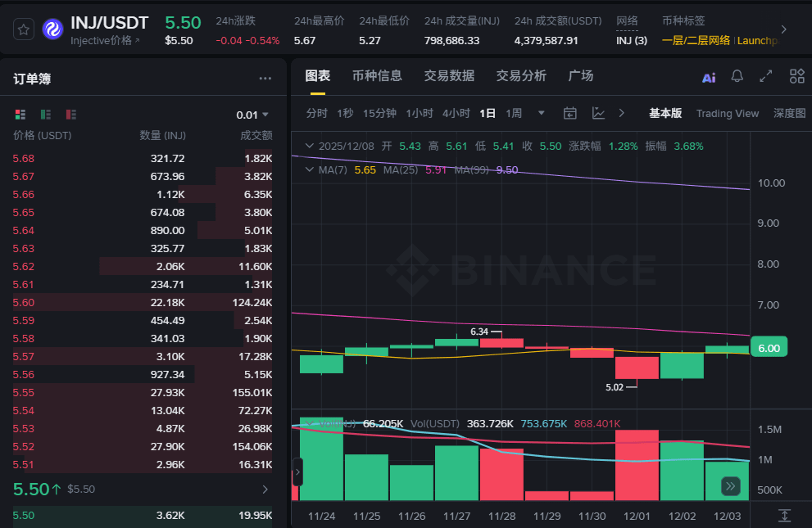
Task: Show both buy and sell orders view
Action: (x=20, y=115)
